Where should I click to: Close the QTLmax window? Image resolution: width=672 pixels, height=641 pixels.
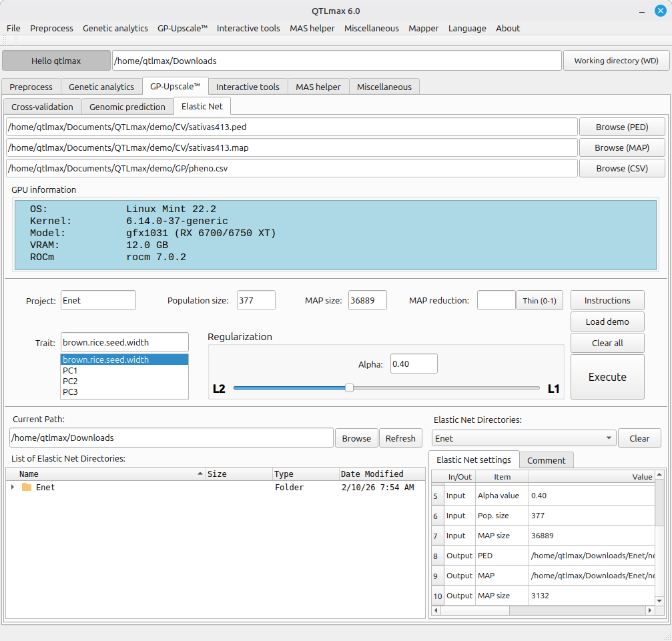pos(660,11)
